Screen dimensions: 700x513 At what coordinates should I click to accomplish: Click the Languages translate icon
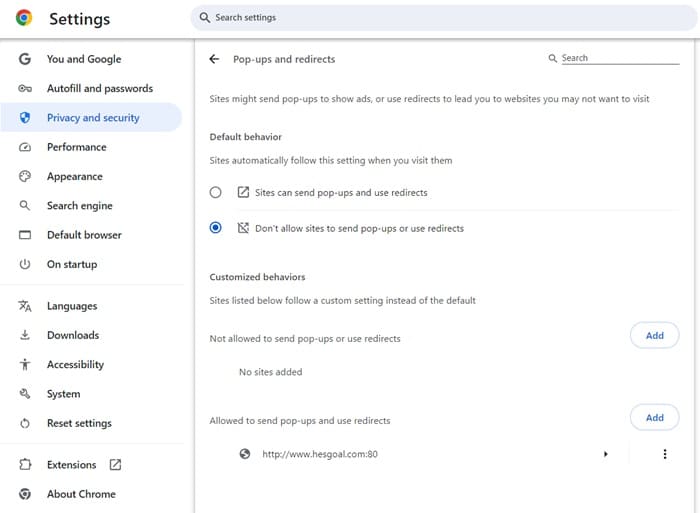point(25,306)
